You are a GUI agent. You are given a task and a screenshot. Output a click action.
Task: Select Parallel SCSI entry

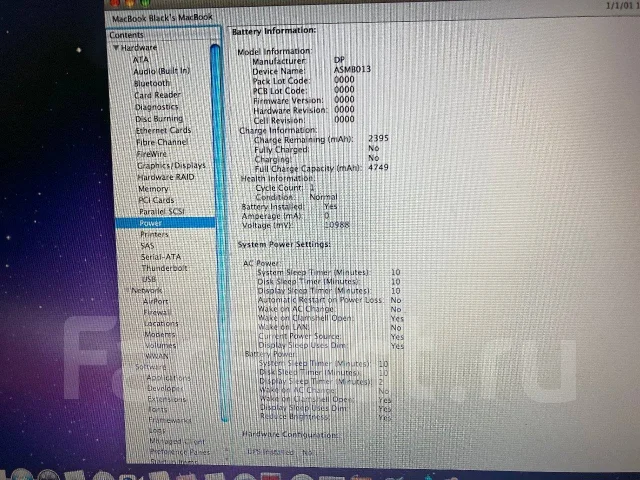pyautogui.click(x=162, y=212)
